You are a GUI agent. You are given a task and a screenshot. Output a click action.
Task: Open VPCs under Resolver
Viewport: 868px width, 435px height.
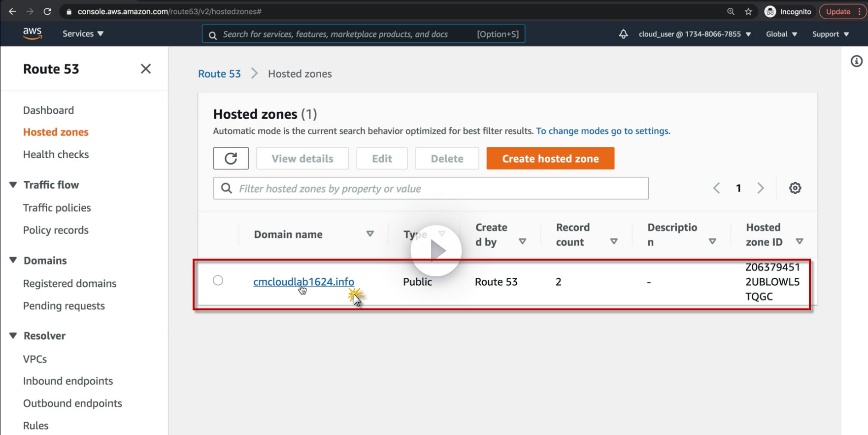(35, 359)
